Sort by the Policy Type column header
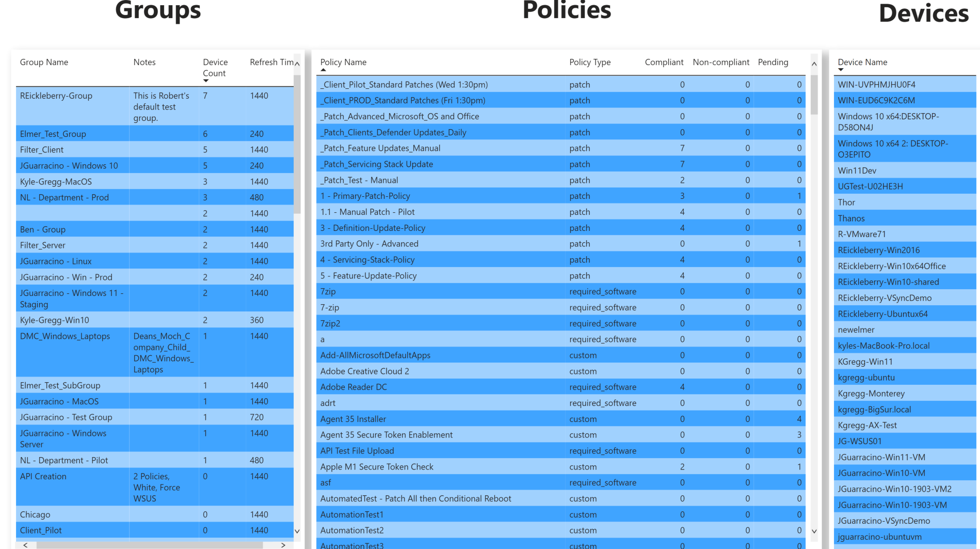The width and height of the screenshot is (980, 549). coord(590,62)
